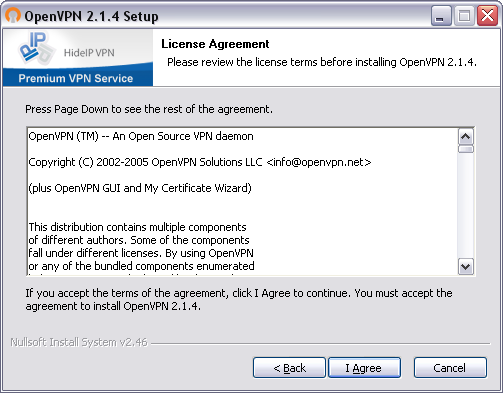Minimize the OpenVPN Setup window

click(x=441, y=16)
